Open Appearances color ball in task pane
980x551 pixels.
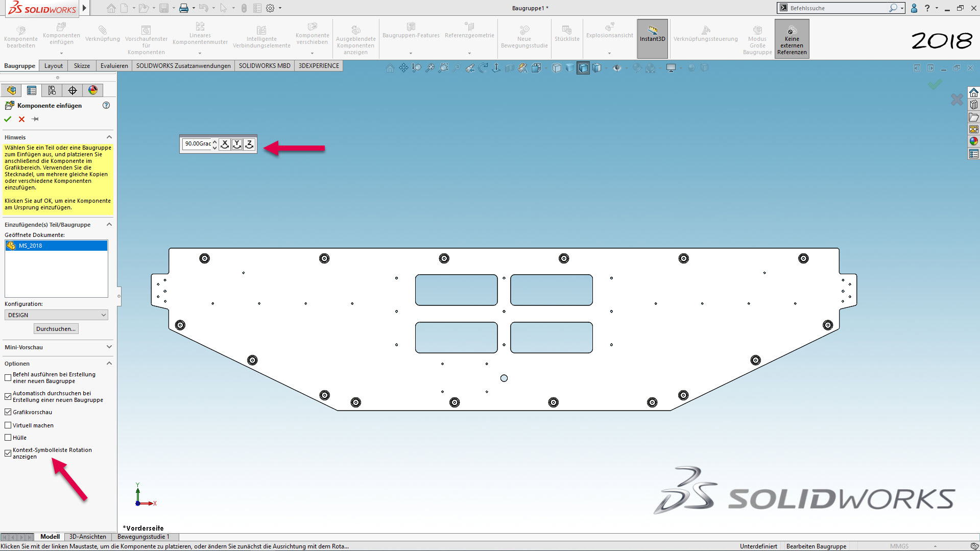coord(974,141)
